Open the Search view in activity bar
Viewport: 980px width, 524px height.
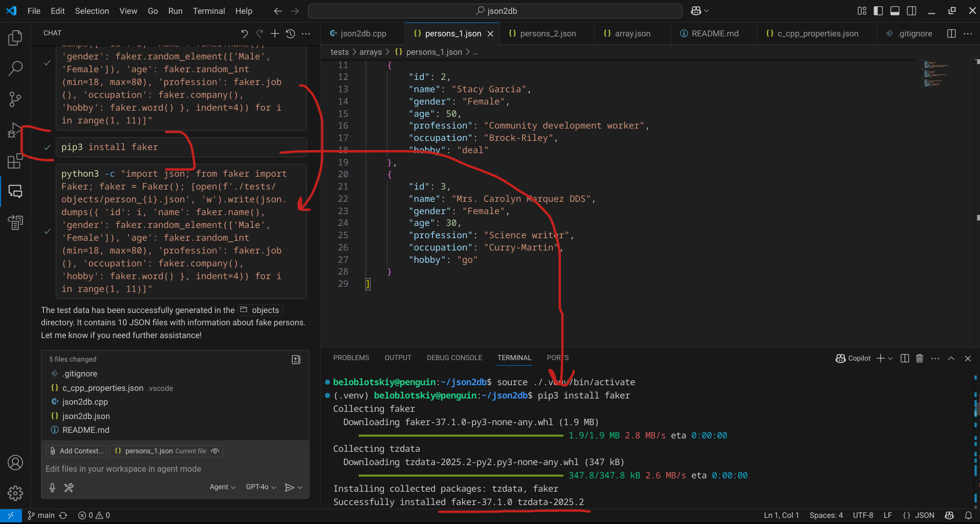pos(15,68)
